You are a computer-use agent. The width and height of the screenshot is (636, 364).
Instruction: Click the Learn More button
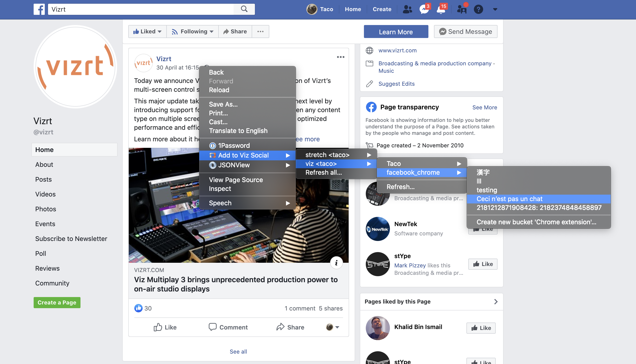pos(396,32)
